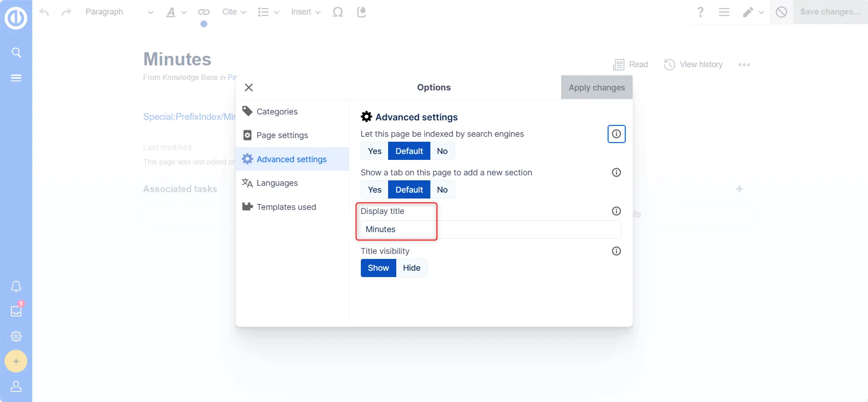This screenshot has width=868, height=402.
Task: Open the View history link
Action: click(693, 65)
